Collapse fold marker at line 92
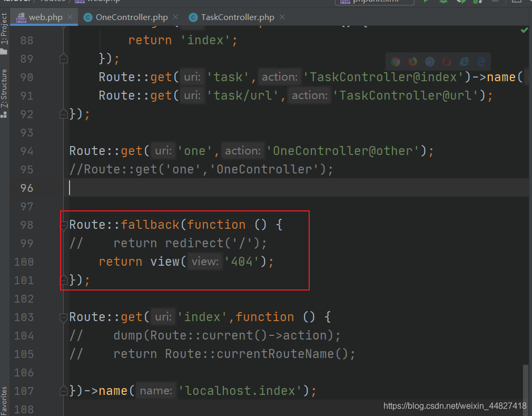532x416 pixels. click(x=63, y=114)
